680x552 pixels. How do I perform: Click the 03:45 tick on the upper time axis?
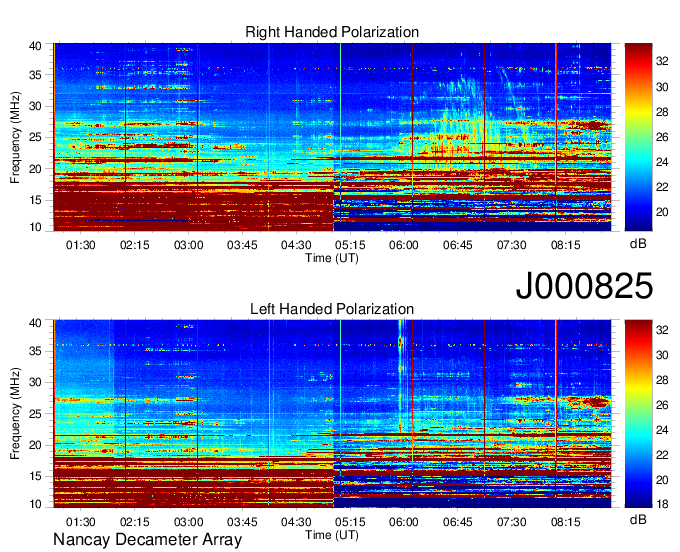(x=242, y=245)
